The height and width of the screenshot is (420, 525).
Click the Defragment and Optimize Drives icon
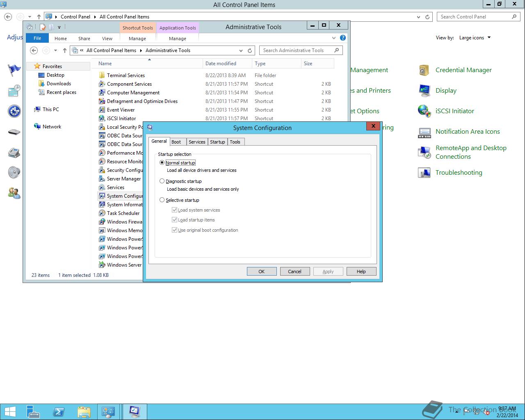pos(102,101)
